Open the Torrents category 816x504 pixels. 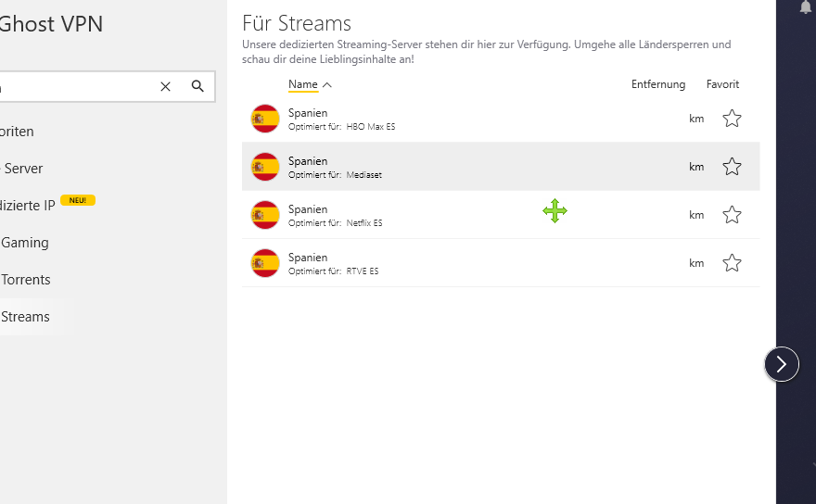(26, 280)
